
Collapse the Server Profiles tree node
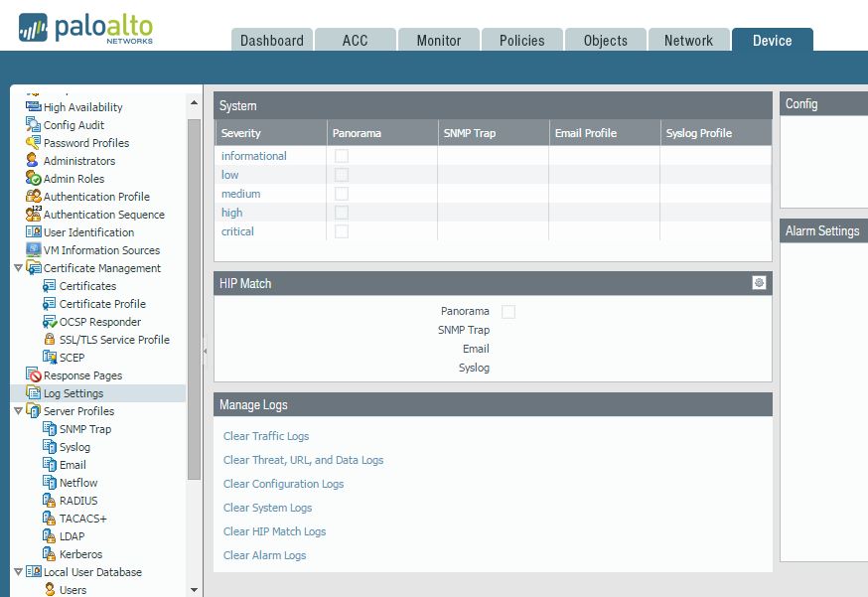[18, 411]
